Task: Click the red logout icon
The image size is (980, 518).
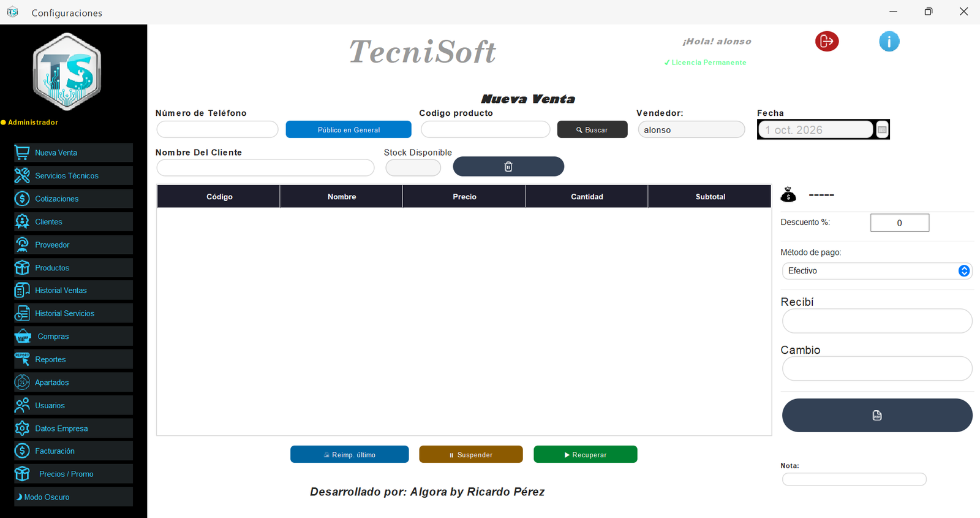Action: tap(827, 41)
